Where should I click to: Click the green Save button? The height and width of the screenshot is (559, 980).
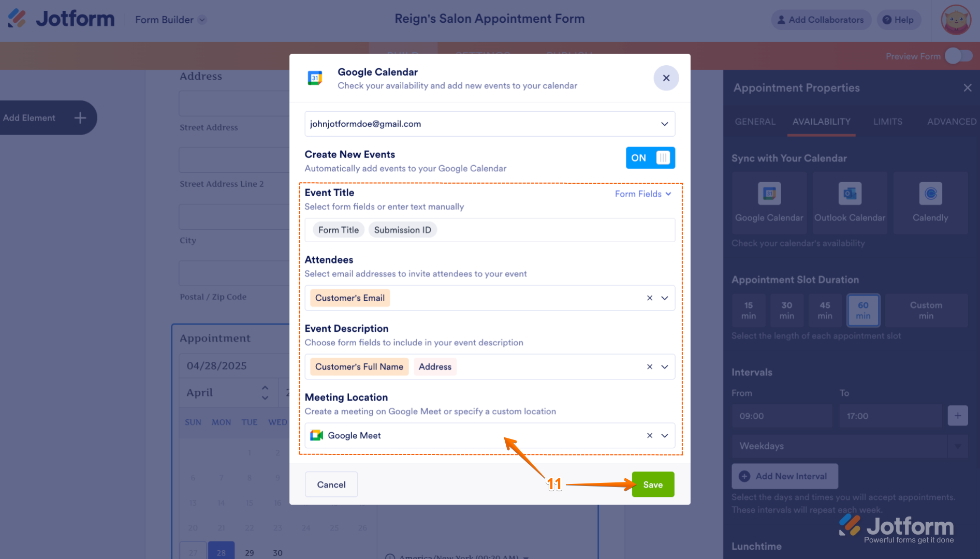click(652, 484)
